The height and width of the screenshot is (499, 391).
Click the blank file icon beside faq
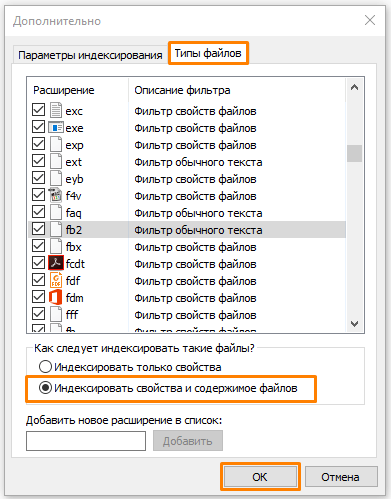[56, 212]
